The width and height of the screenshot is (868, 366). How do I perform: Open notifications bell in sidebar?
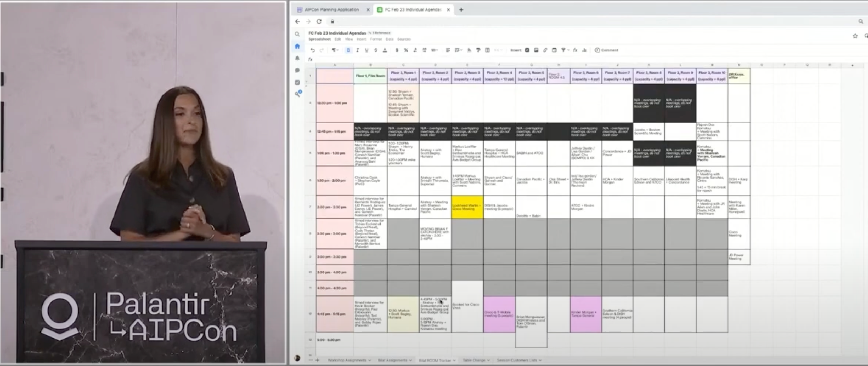pyautogui.click(x=297, y=58)
